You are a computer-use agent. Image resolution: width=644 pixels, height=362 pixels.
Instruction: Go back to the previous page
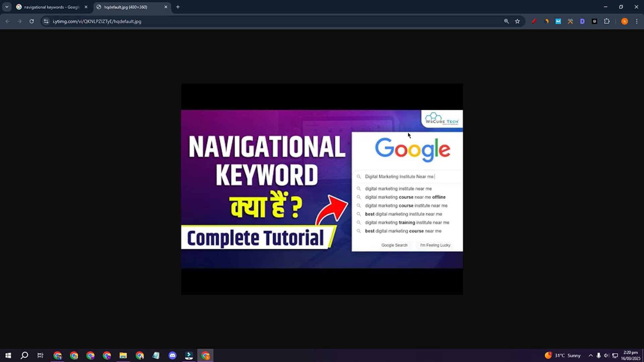pyautogui.click(x=7, y=21)
